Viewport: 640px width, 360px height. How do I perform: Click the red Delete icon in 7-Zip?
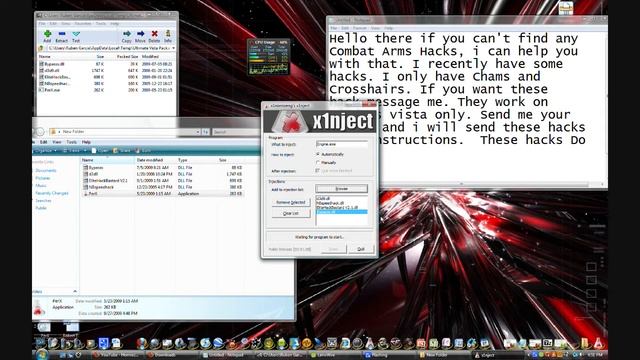[154, 34]
